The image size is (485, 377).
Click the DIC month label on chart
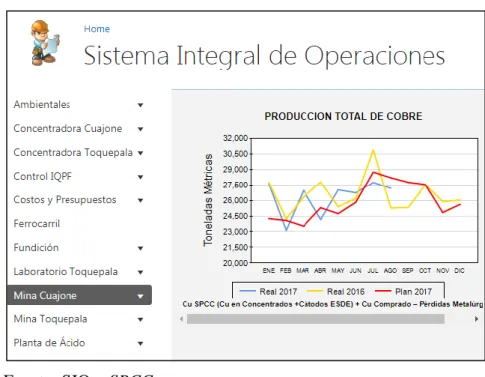pyautogui.click(x=459, y=271)
